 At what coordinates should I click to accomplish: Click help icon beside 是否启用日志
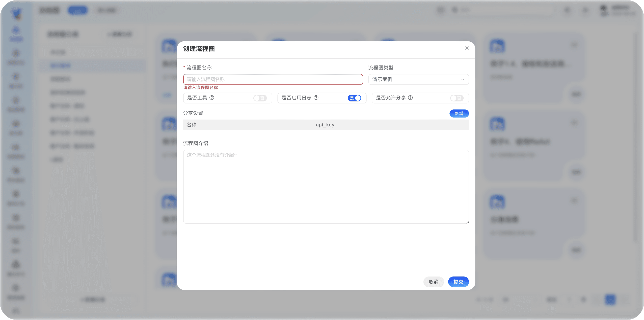(316, 98)
